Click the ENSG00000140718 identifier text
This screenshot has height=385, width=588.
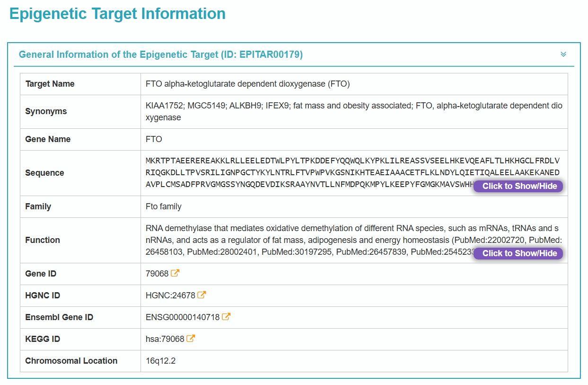[183, 317]
